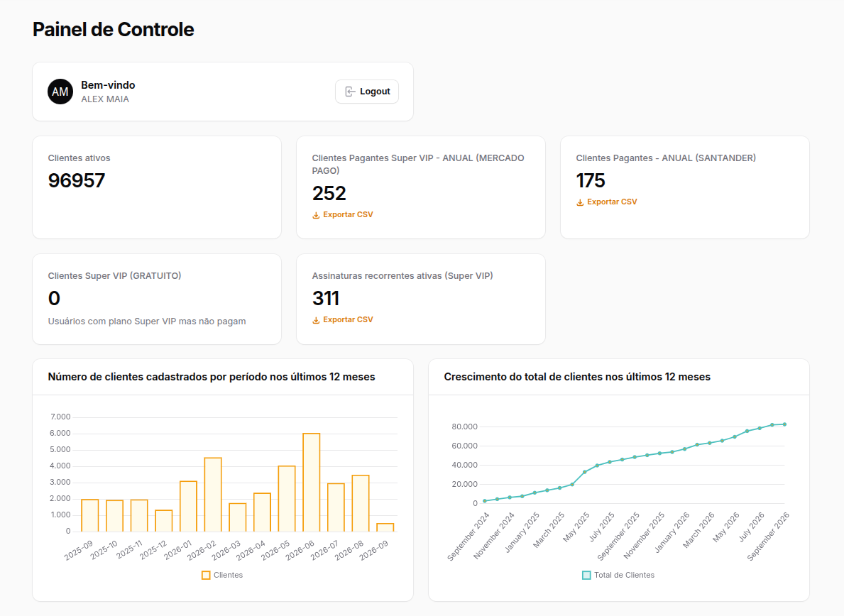Viewport: 844px width, 616px height.
Task: Click the ALEX MAIA user name
Action: click(x=105, y=99)
